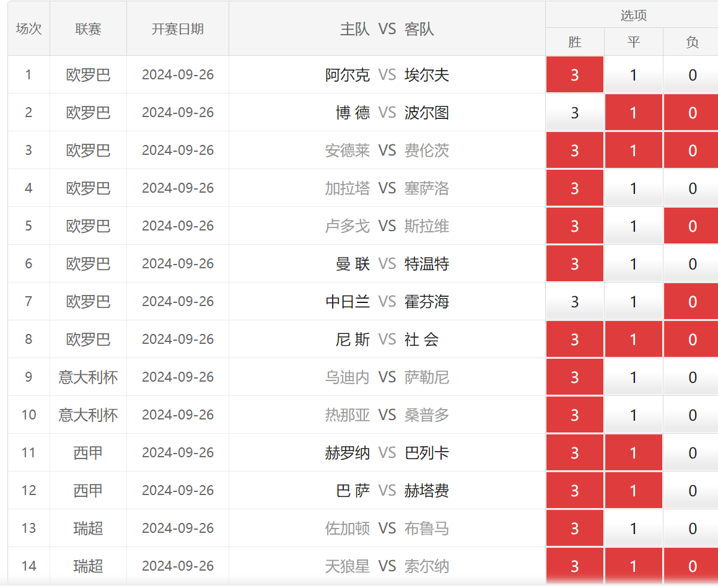
Task: Click team name 赫塔费 in match 12
Action: [427, 491]
